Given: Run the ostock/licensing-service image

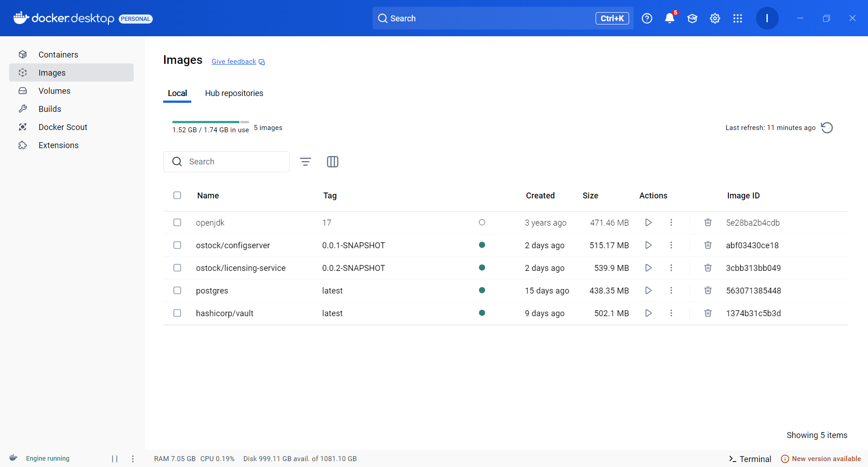Looking at the screenshot, I should pyautogui.click(x=649, y=268).
